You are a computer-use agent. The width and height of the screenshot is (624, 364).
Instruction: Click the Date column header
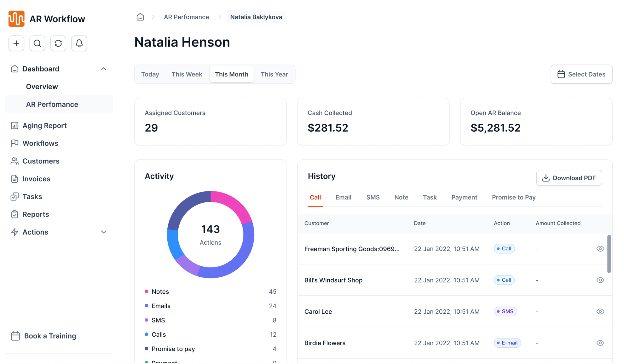pos(419,223)
